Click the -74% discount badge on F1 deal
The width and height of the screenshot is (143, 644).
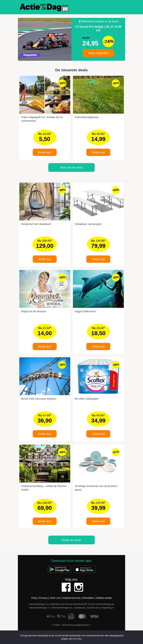(x=108, y=41)
